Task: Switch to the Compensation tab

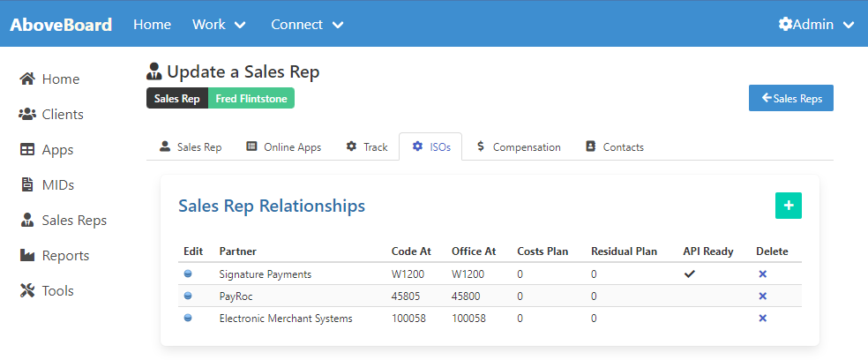Action: pyautogui.click(x=518, y=147)
